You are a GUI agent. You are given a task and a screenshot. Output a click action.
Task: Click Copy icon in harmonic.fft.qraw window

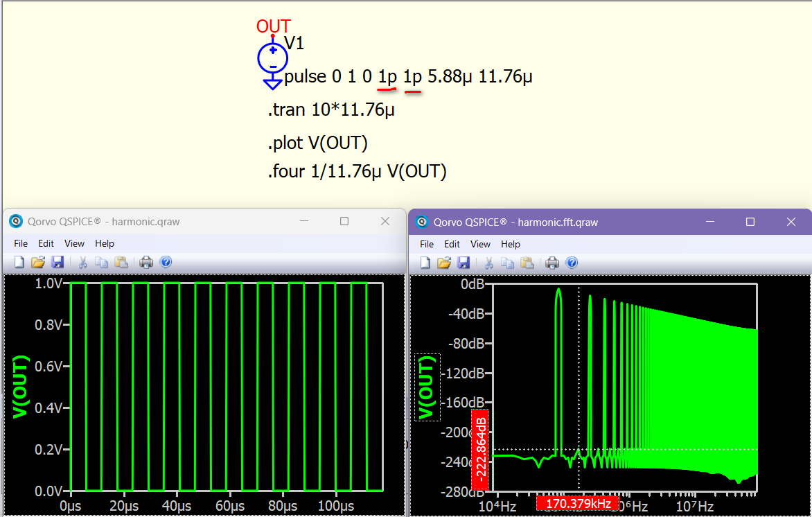507,263
